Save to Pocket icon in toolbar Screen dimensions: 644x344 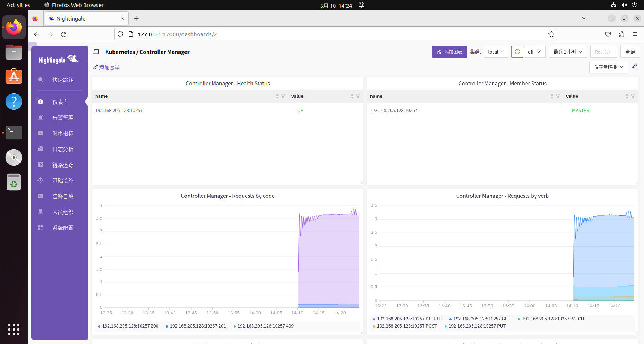click(608, 34)
